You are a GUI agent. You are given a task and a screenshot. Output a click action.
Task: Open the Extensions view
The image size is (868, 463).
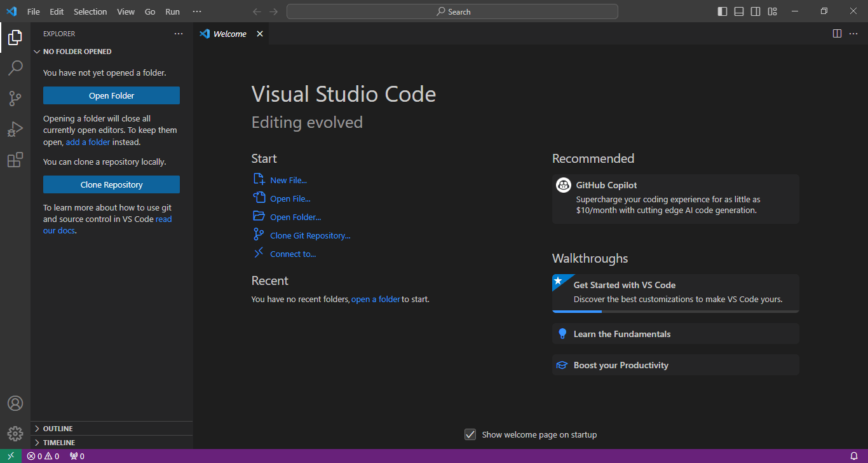point(15,160)
